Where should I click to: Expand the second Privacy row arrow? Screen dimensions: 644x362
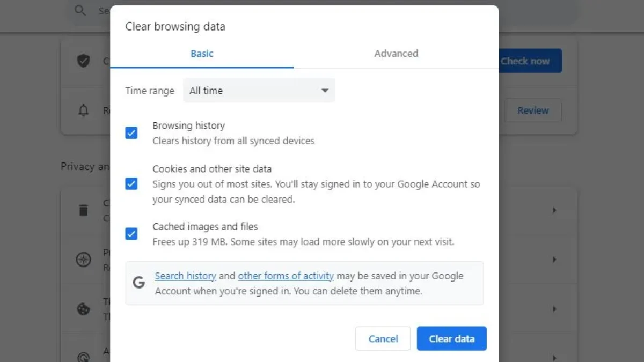tap(554, 260)
